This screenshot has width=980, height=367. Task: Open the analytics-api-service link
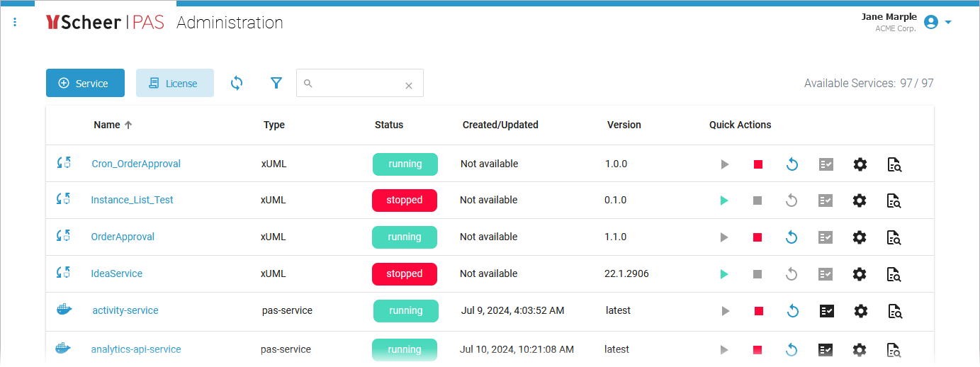click(136, 349)
